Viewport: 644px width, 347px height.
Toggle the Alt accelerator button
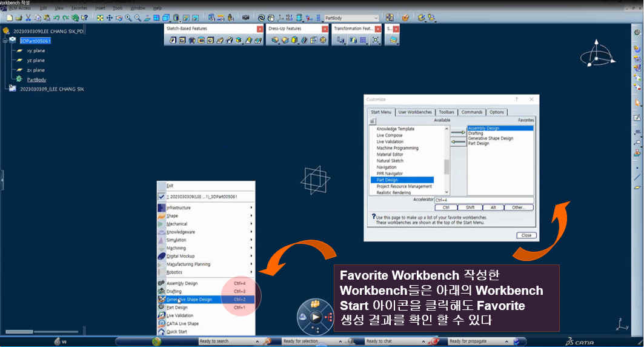tap(493, 207)
